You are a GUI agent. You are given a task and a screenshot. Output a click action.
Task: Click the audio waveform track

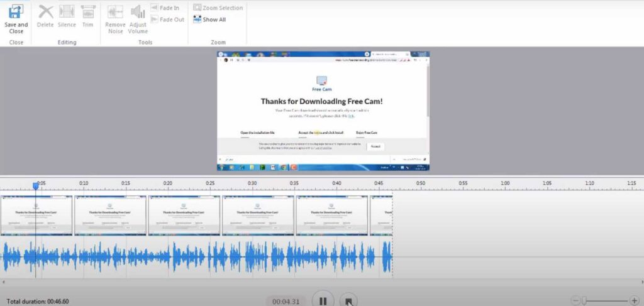tap(196, 257)
